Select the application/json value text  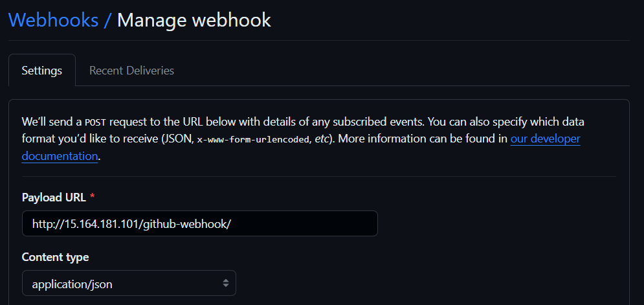tap(72, 284)
